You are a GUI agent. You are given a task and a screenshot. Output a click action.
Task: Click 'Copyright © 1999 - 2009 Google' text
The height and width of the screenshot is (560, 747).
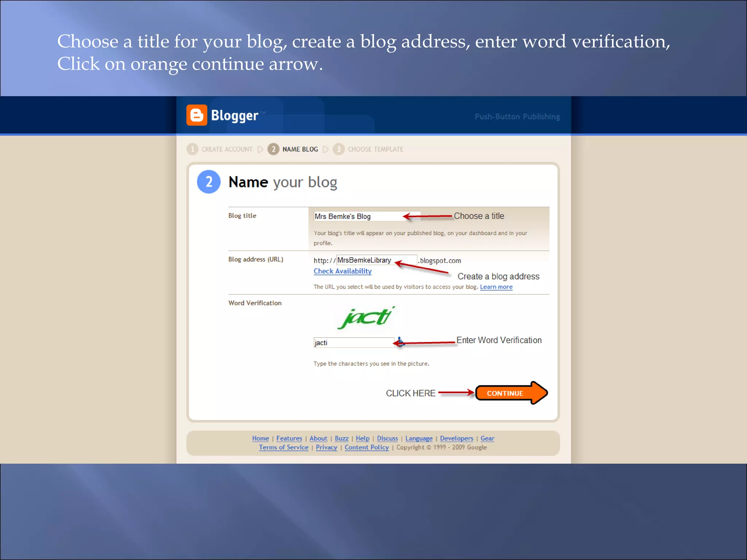point(441,447)
